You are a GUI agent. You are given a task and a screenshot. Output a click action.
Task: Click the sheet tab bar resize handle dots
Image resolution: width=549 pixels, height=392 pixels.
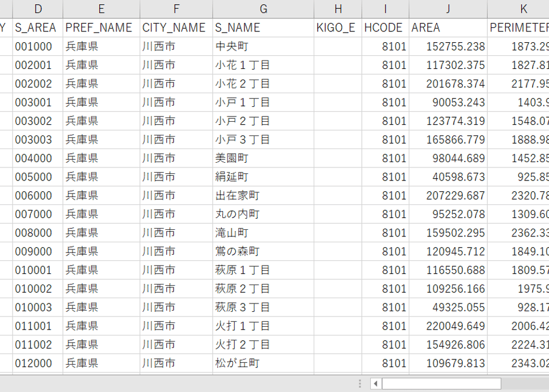(x=359, y=384)
